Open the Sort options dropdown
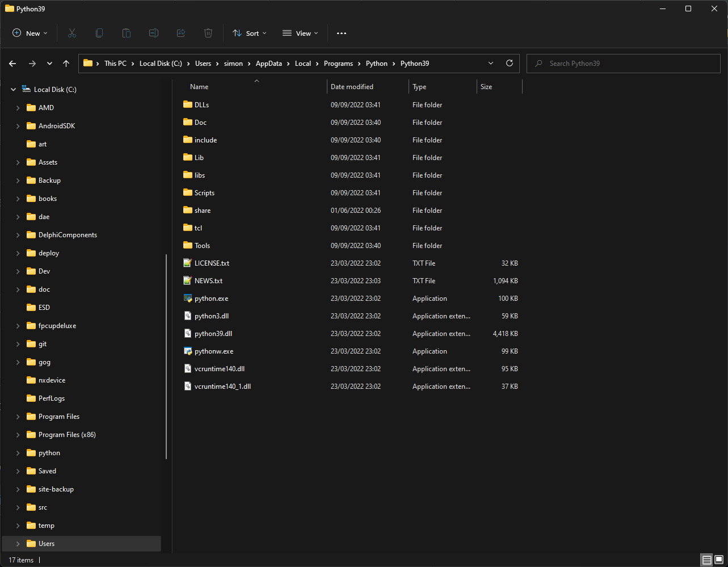This screenshot has height=567, width=728. coord(250,33)
